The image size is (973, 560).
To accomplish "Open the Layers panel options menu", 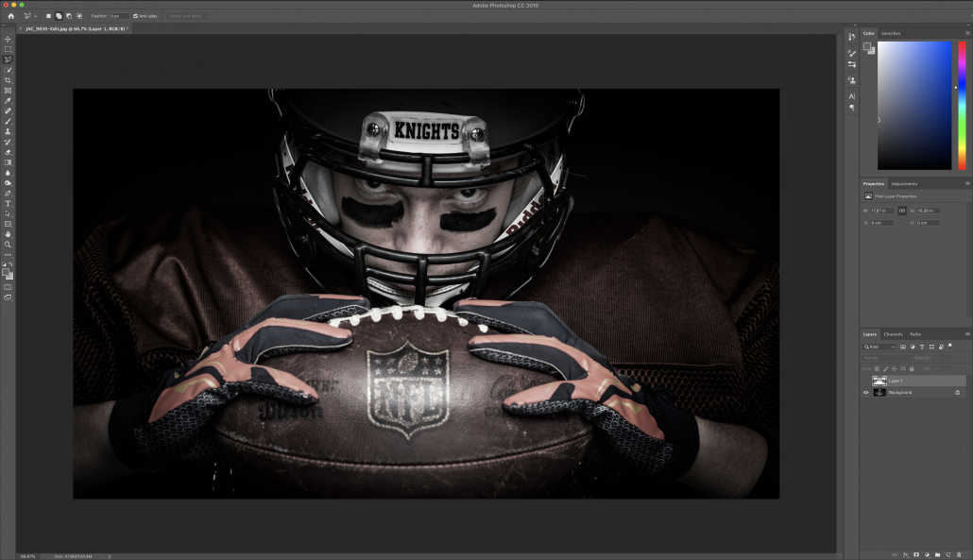I will [x=967, y=334].
